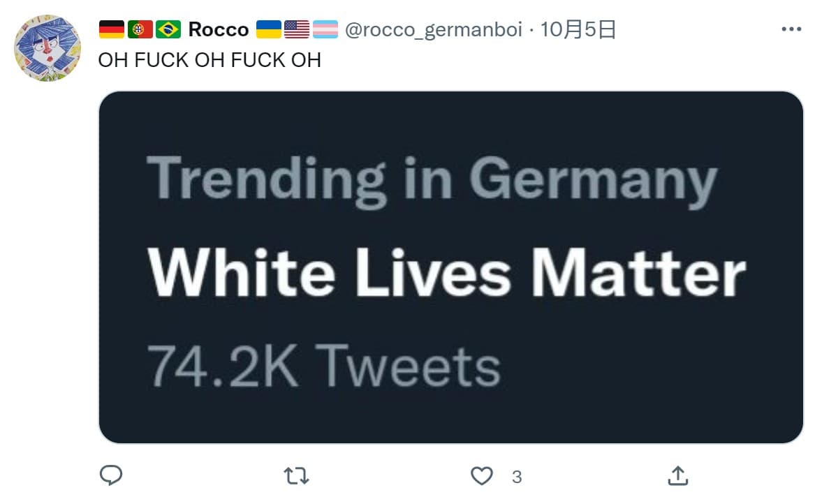Click the Portugal flag emoji in the name
Viewport: 815px width, 504px height.
tap(139, 29)
